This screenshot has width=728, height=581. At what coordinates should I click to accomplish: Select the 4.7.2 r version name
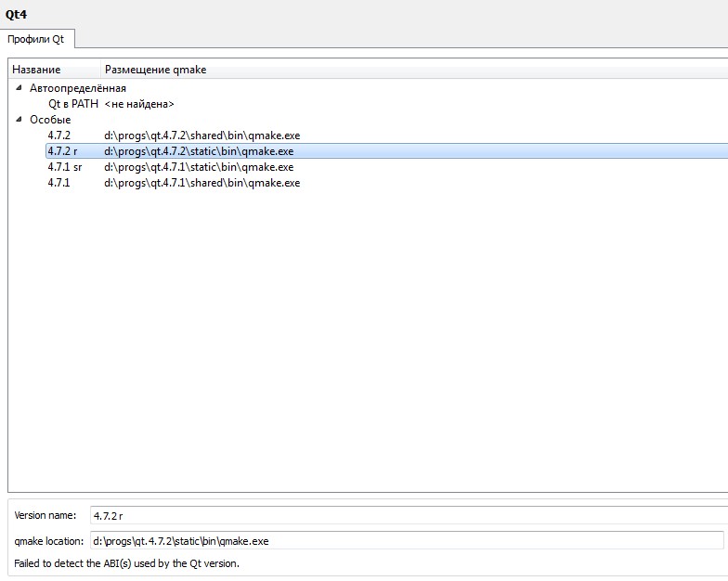tap(64, 151)
